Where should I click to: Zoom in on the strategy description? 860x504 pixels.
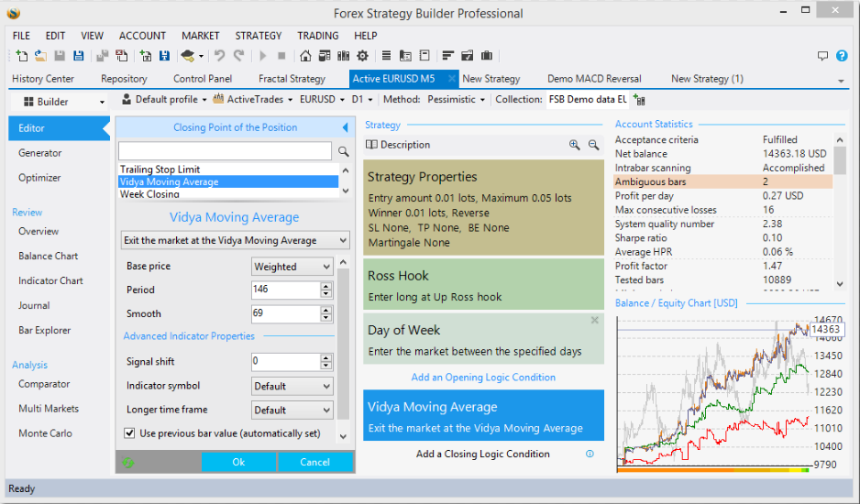pyautogui.click(x=574, y=145)
